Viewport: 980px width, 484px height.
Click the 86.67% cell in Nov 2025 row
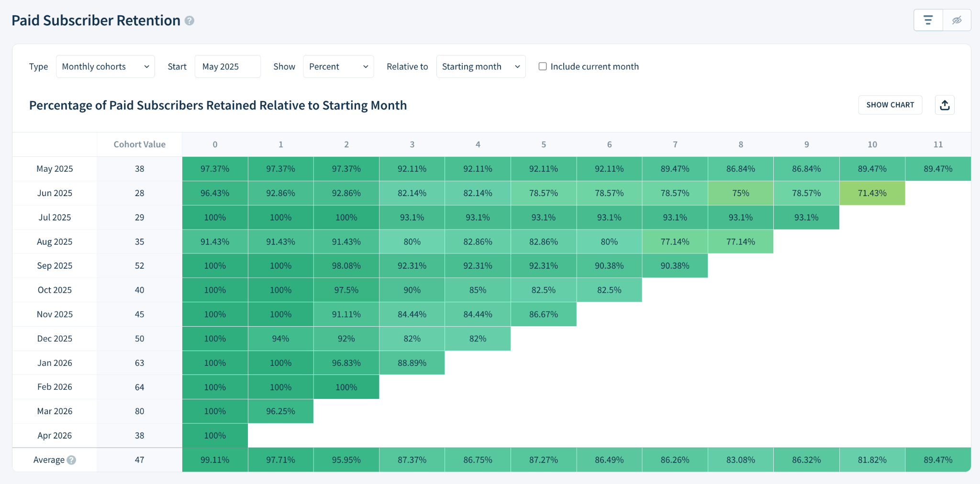[544, 315]
